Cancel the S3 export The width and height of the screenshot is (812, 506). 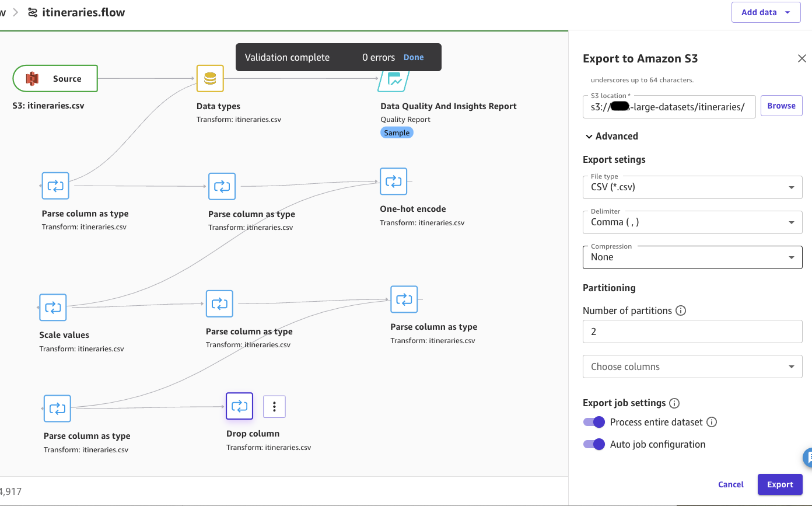731,484
